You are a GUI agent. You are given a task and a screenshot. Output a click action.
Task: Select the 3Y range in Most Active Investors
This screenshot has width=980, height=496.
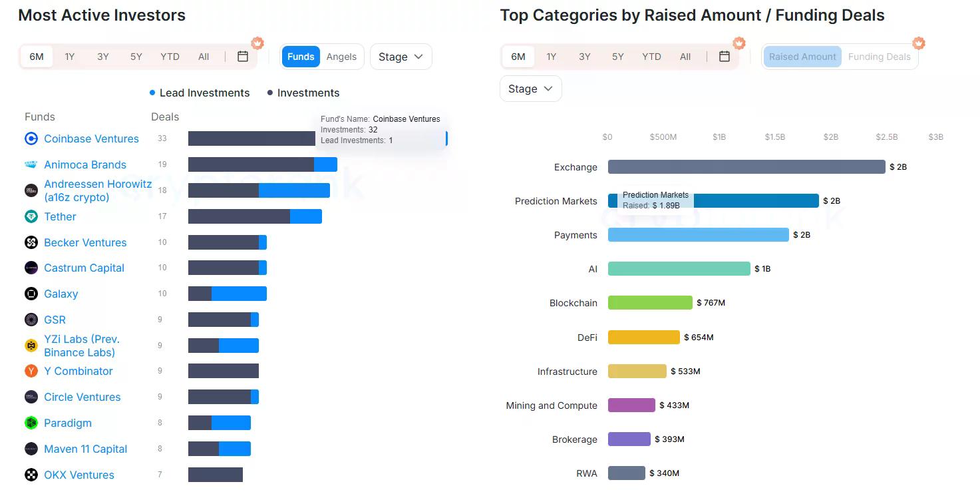(x=103, y=57)
